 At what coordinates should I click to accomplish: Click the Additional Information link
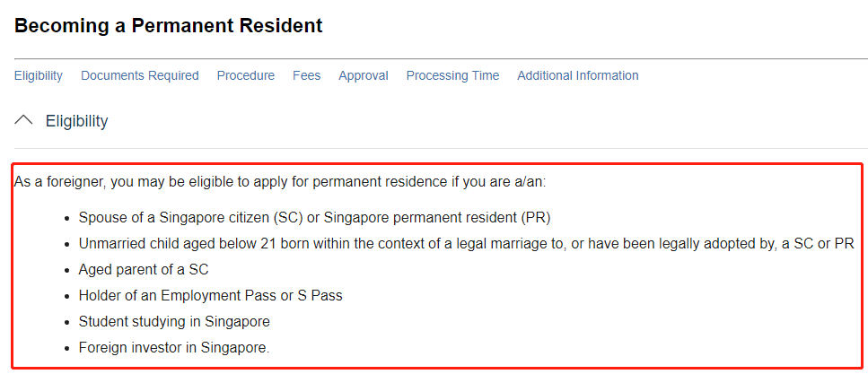(x=578, y=75)
